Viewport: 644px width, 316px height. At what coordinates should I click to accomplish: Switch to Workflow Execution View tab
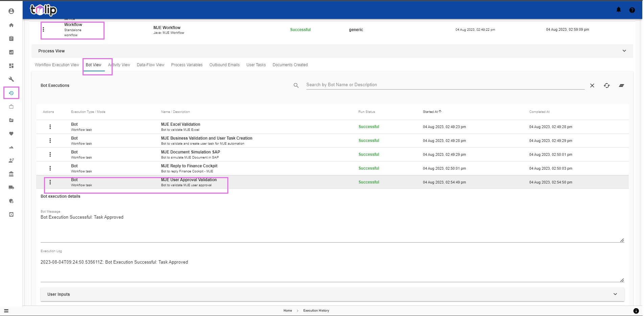click(x=57, y=65)
